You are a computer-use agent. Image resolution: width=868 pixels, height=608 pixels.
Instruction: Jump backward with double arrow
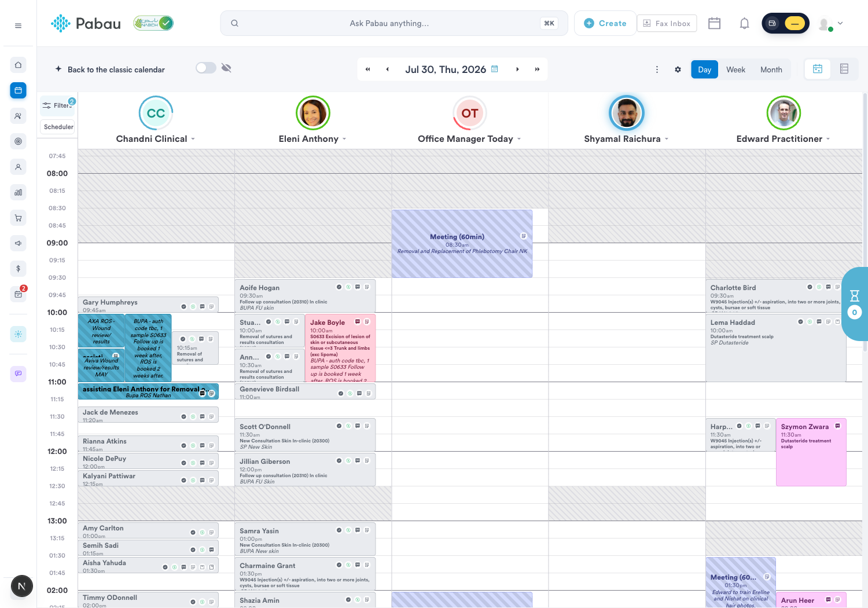[x=367, y=69]
